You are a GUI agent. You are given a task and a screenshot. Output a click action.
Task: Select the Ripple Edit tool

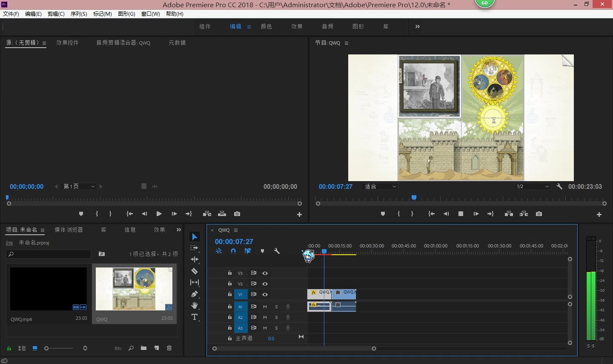tap(195, 259)
